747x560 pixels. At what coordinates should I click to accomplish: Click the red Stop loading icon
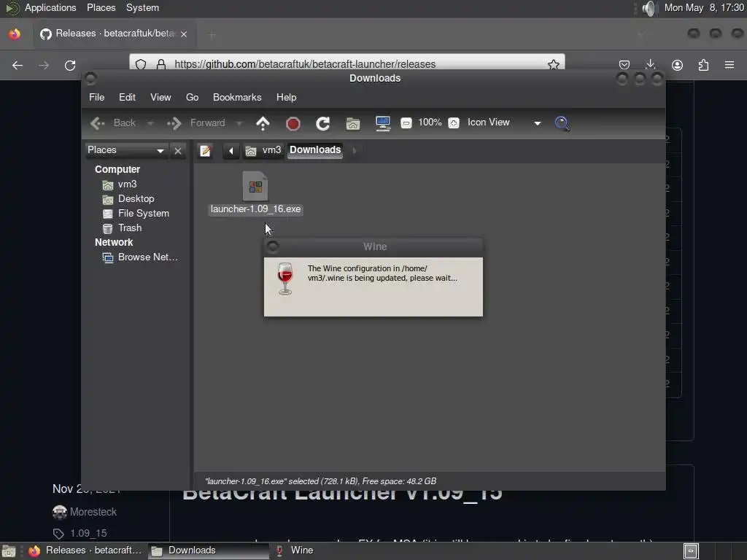tap(293, 124)
